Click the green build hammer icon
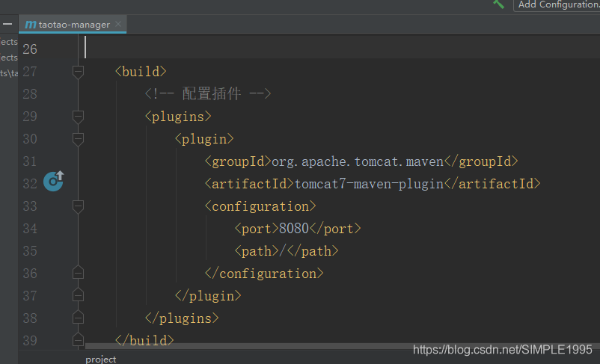The width and height of the screenshot is (600, 364). pyautogui.click(x=498, y=4)
